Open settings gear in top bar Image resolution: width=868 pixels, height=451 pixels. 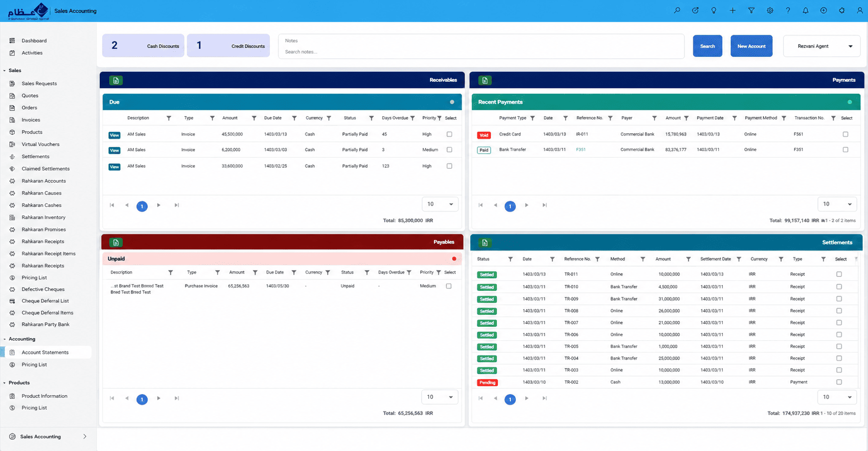(770, 10)
